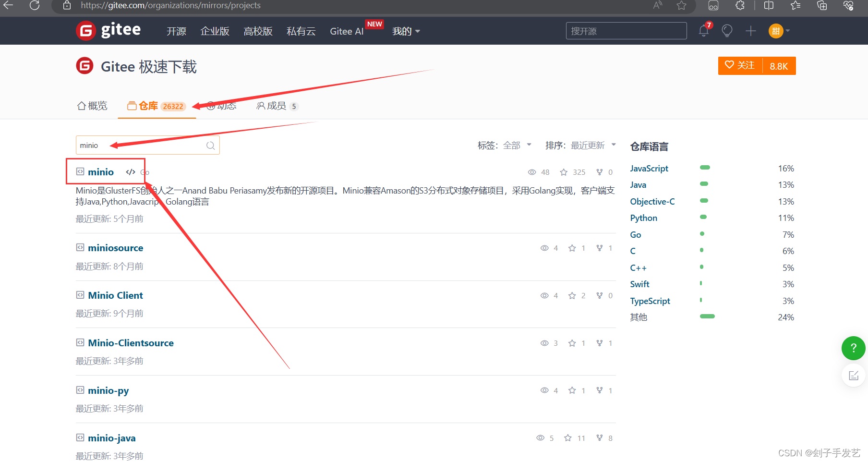Click the star icon on Minio Client row
The height and width of the screenshot is (462, 868).
click(572, 295)
